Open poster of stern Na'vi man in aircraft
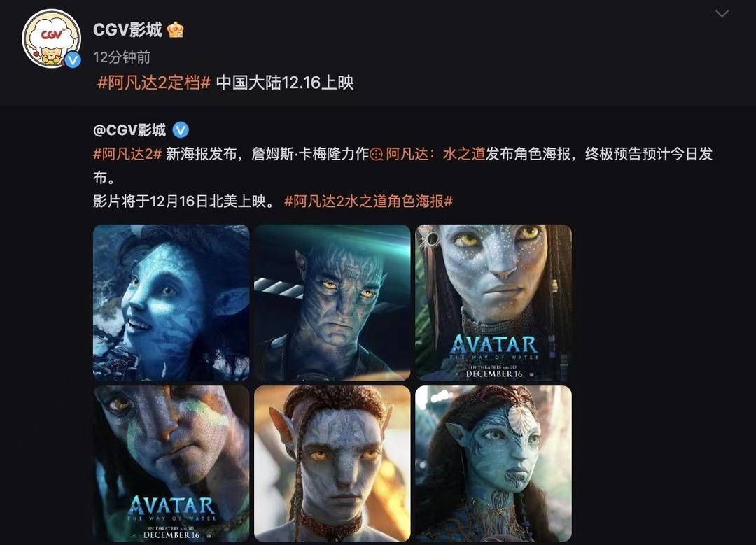Viewport: 756px width, 545px height. click(332, 303)
